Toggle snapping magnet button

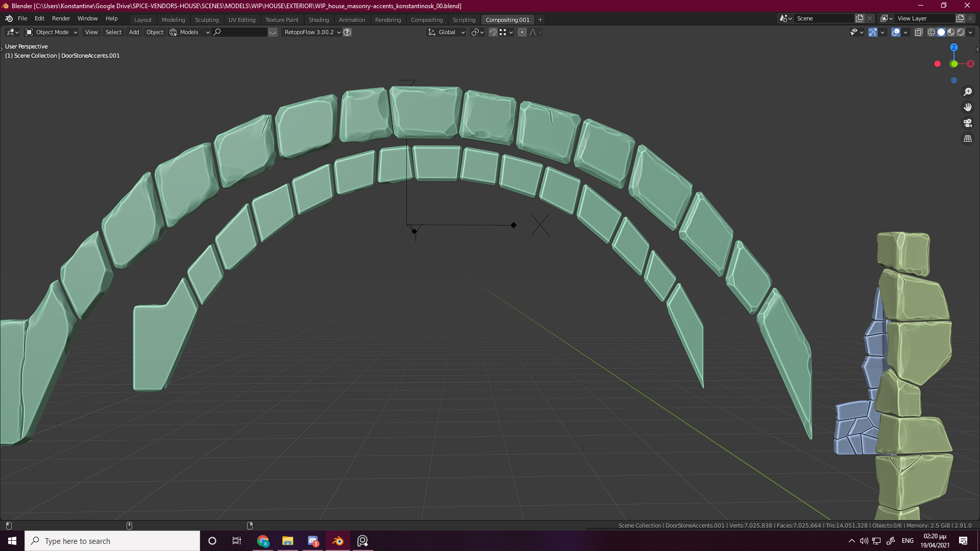(x=493, y=32)
